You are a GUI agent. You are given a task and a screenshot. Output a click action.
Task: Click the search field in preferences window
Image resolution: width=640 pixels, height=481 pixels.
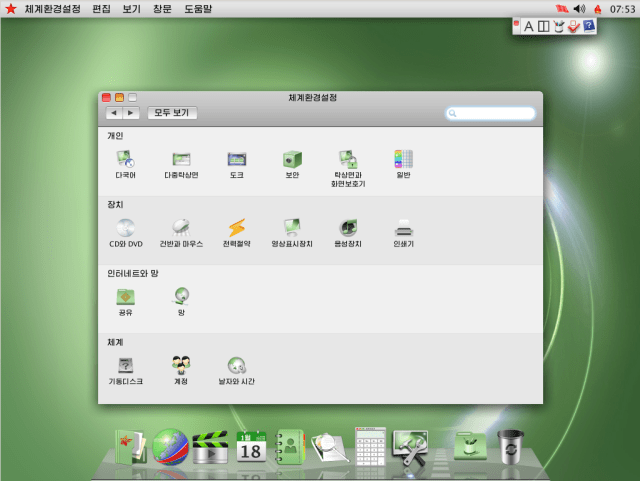[x=492, y=114]
